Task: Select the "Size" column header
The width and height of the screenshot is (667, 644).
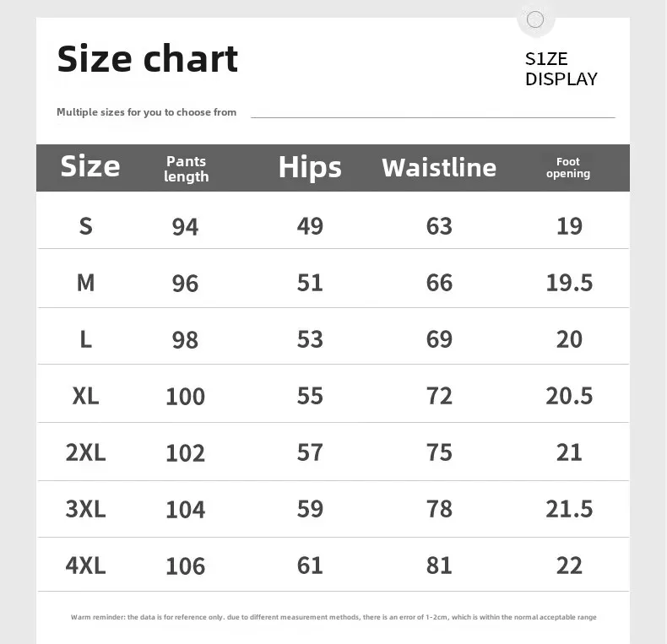Action: pos(89,166)
